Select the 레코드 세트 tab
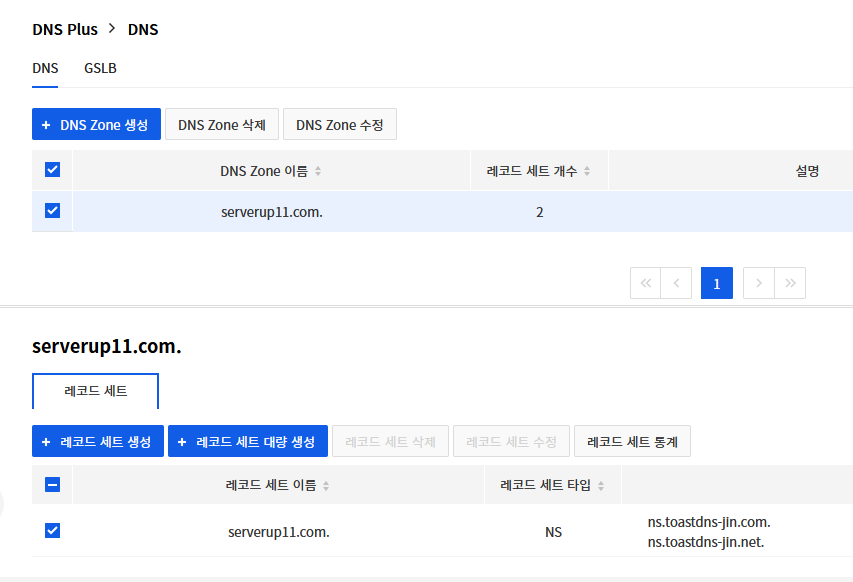 pyautogui.click(x=95, y=391)
